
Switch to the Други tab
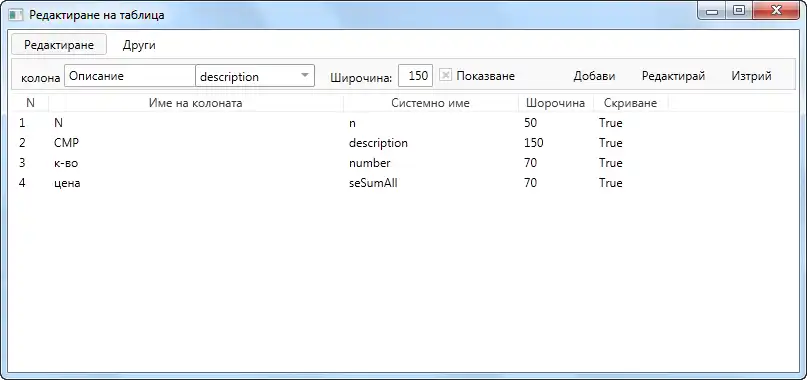click(139, 45)
